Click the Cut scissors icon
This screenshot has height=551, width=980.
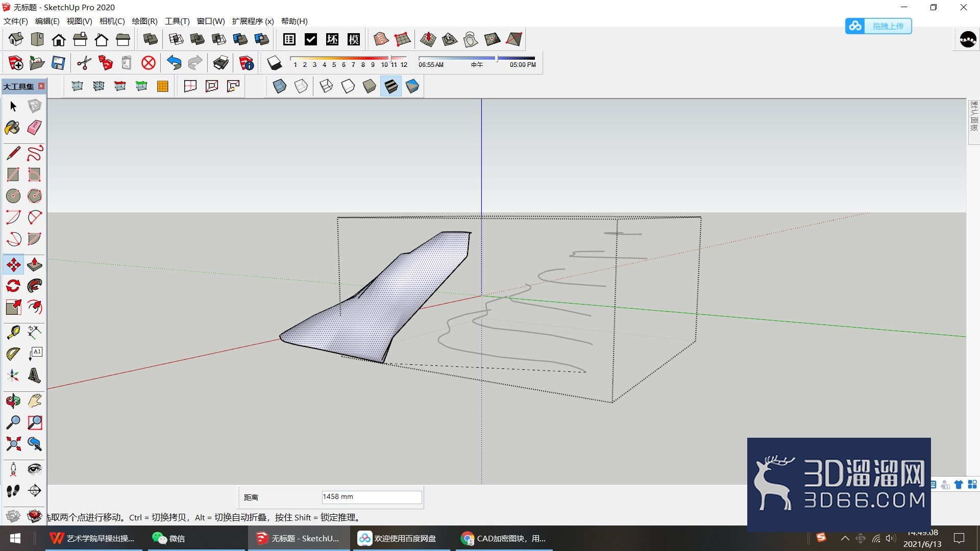(x=84, y=63)
